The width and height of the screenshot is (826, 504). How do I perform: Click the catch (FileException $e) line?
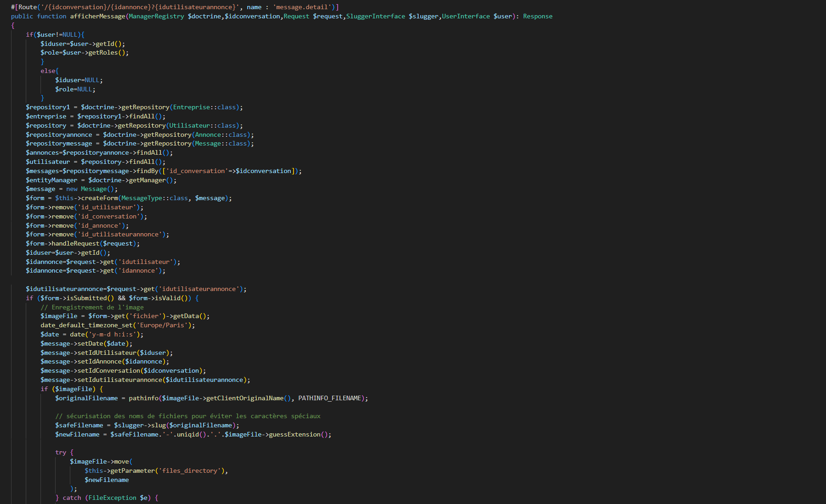pos(107,498)
